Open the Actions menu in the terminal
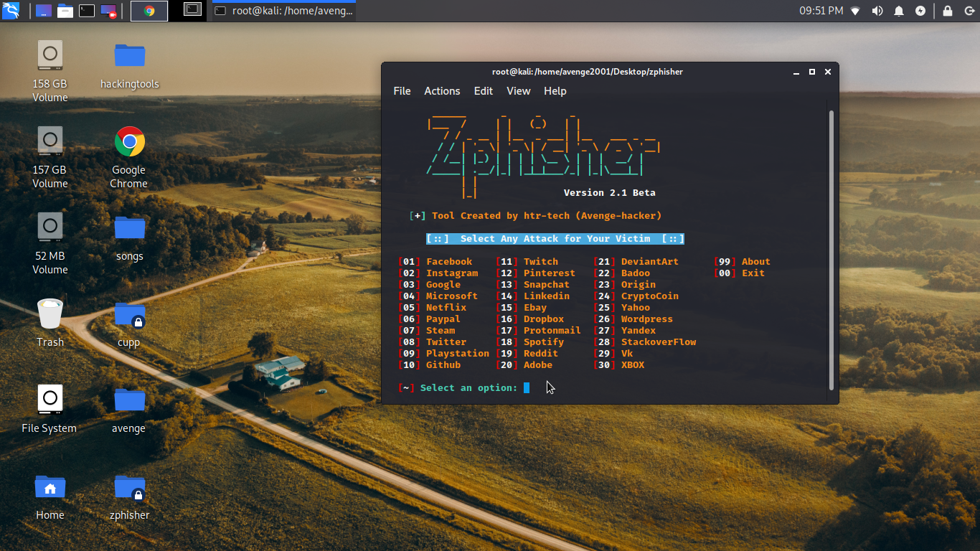The width and height of the screenshot is (980, 551). (x=442, y=91)
